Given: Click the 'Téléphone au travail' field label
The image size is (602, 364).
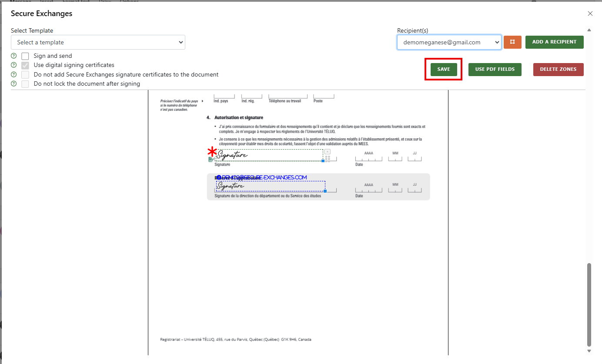Looking at the screenshot, I should point(284,101).
